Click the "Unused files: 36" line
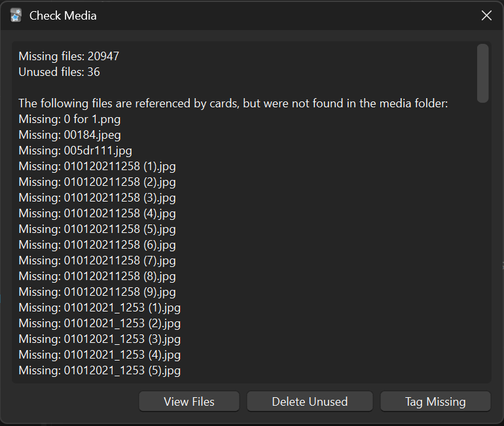The image size is (504, 426). click(x=59, y=72)
